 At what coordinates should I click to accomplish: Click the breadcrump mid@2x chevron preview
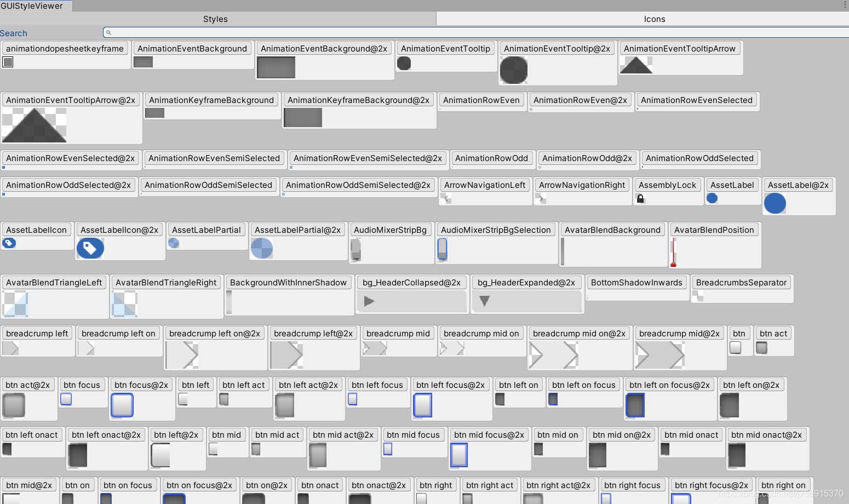660,355
